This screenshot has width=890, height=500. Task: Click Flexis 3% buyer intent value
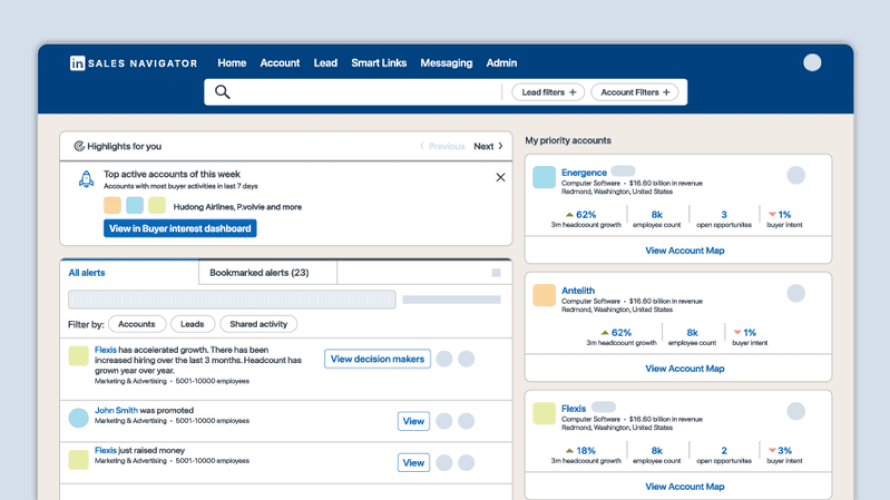click(784, 451)
